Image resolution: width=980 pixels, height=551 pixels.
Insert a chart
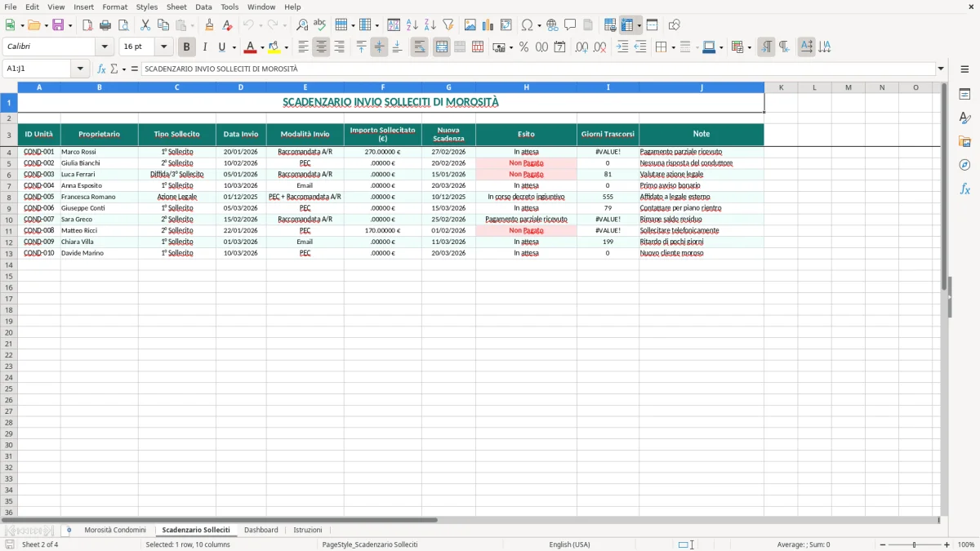pyautogui.click(x=488, y=25)
